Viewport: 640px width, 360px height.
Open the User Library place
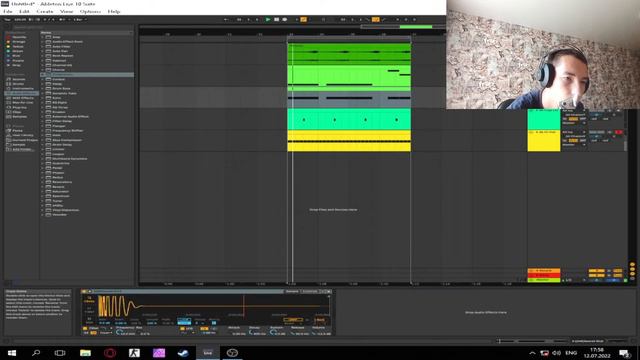click(22, 135)
